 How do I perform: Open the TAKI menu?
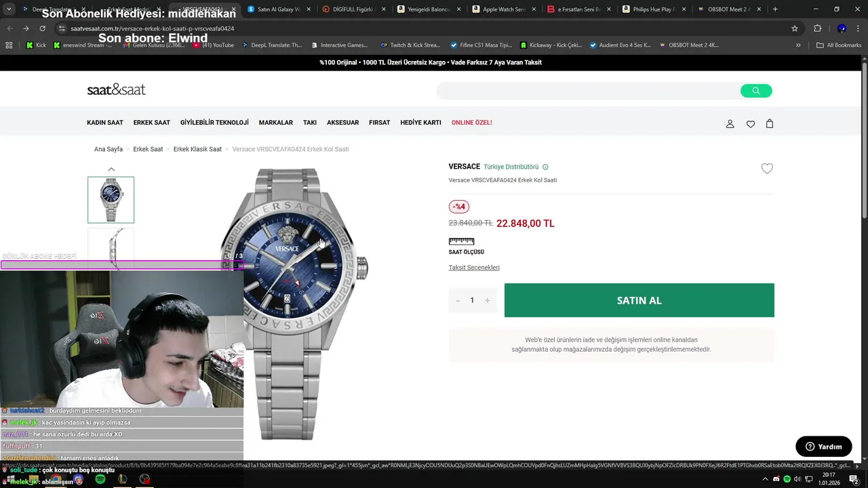pos(310,123)
